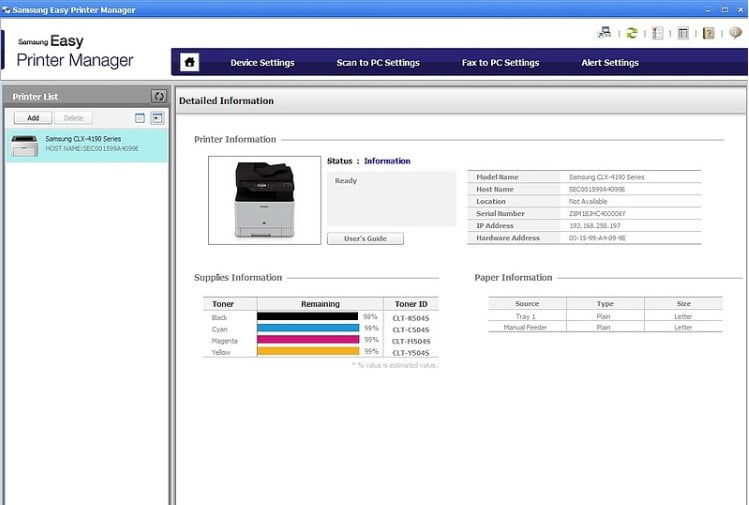This screenshot has width=749, height=505.
Task: Click the Magenta toner level bar
Action: pyautogui.click(x=308, y=340)
